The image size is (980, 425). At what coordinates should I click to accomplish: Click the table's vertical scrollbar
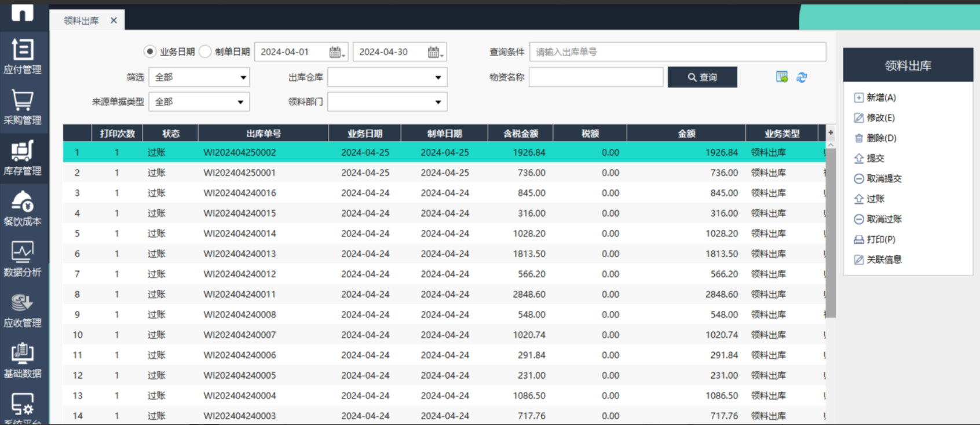click(x=831, y=232)
